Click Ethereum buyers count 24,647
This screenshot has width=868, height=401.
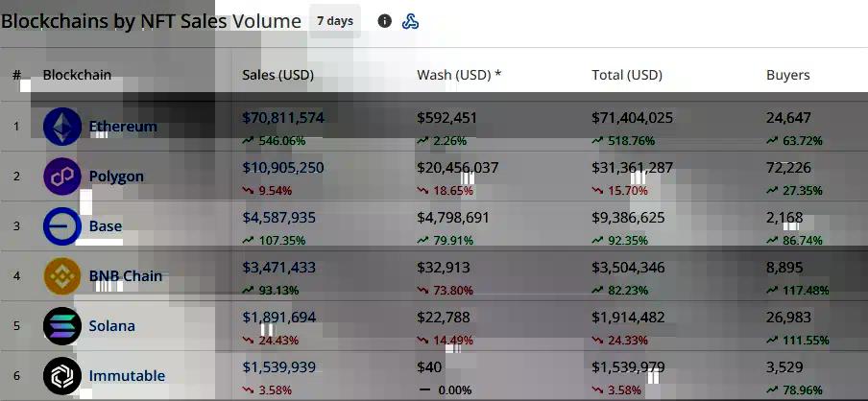click(789, 118)
